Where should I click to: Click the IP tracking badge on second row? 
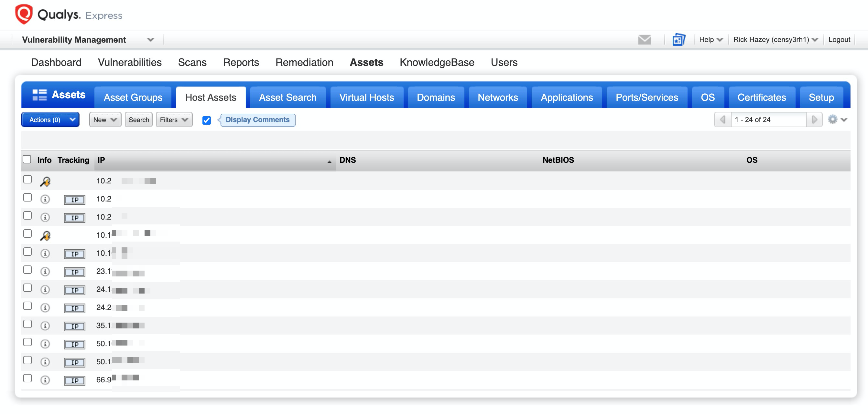[x=74, y=199]
